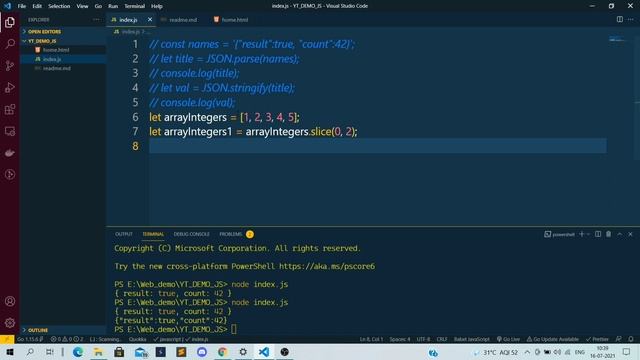Screen dimensions: 640x360
Task: Open errors and warnings count in status bar
Action: 67,339
